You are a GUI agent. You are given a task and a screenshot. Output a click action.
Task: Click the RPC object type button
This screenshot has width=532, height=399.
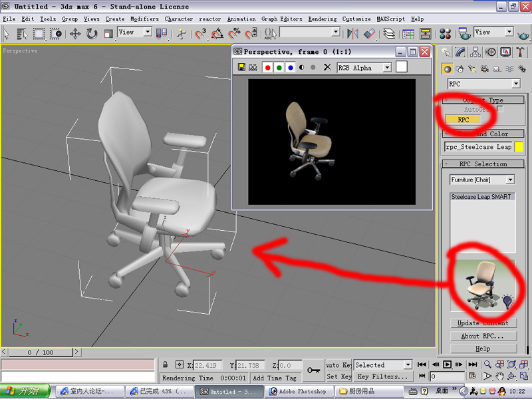coord(463,120)
